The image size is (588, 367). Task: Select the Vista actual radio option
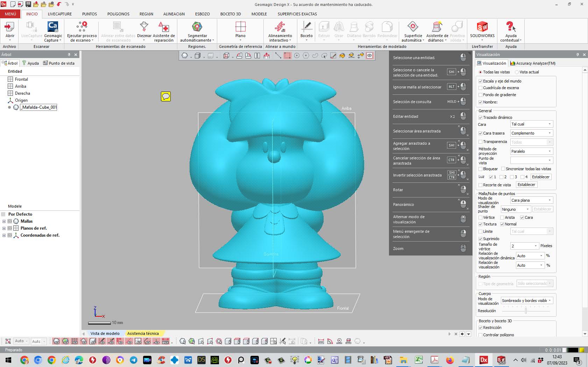click(517, 72)
